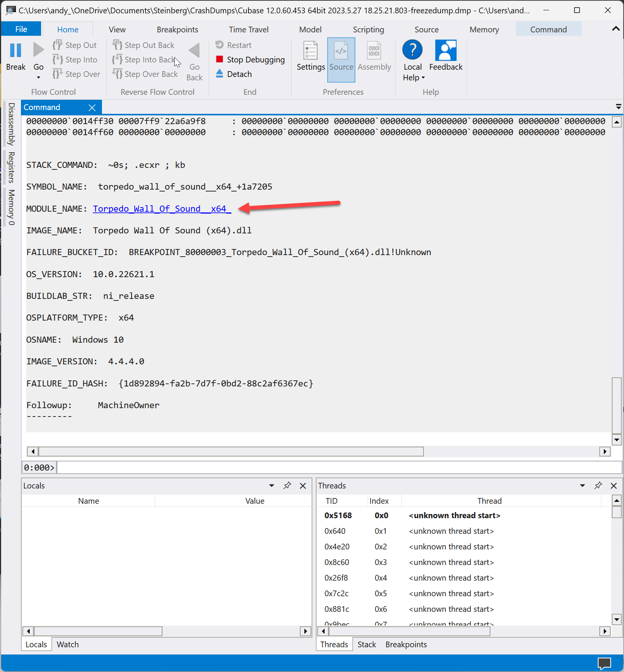Click Step Into Back
Viewport: 624px width, 672px height.
point(143,60)
